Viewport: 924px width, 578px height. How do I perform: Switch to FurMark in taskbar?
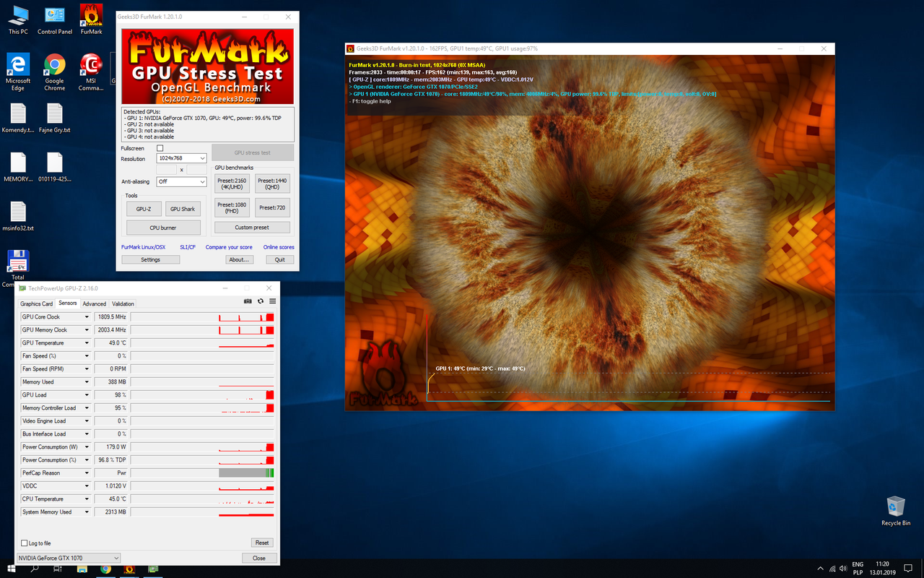pyautogui.click(x=129, y=569)
